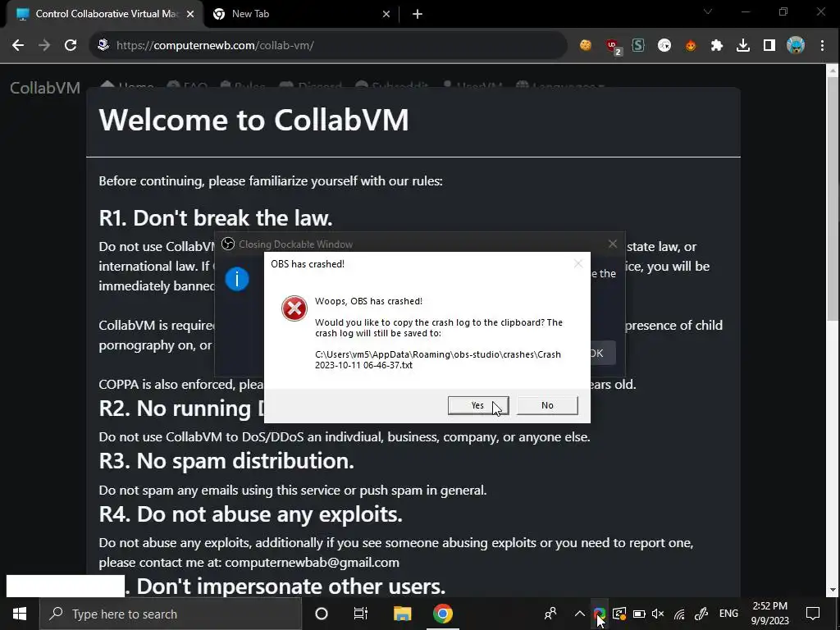
Task: Go back with the browser back arrow
Action: point(18,46)
